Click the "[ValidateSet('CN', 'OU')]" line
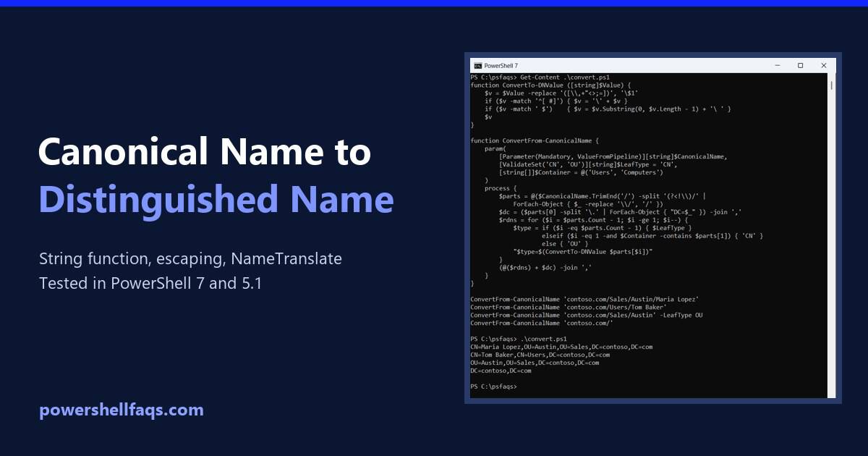The height and width of the screenshot is (456, 868). (588, 164)
